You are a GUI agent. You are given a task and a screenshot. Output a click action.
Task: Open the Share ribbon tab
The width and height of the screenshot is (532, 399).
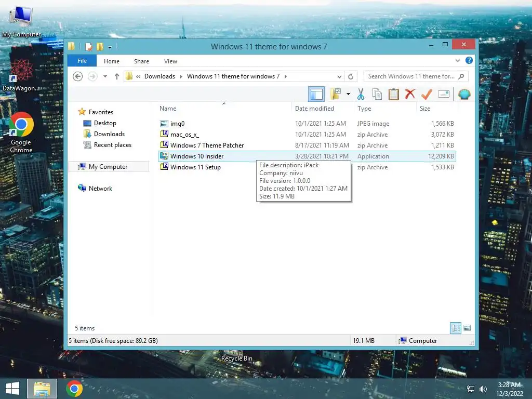point(141,61)
